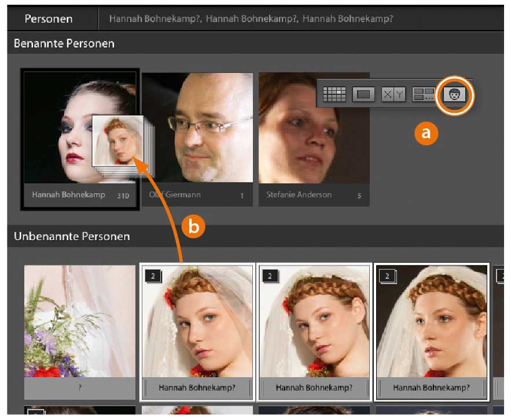Select first unnamed Hannah Bohnekamp? face thumbnail
Image resolution: width=511 pixels, height=420 pixels.
click(x=197, y=321)
